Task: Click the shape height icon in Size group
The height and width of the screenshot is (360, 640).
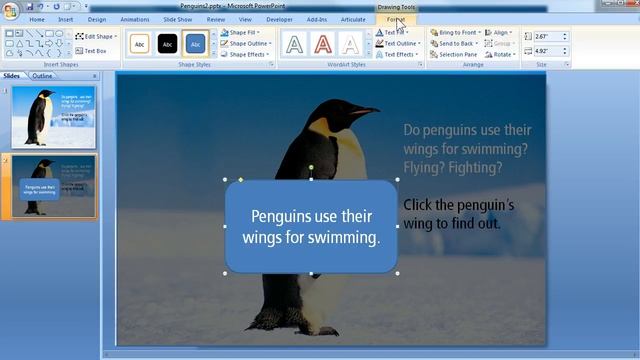Action: point(528,36)
